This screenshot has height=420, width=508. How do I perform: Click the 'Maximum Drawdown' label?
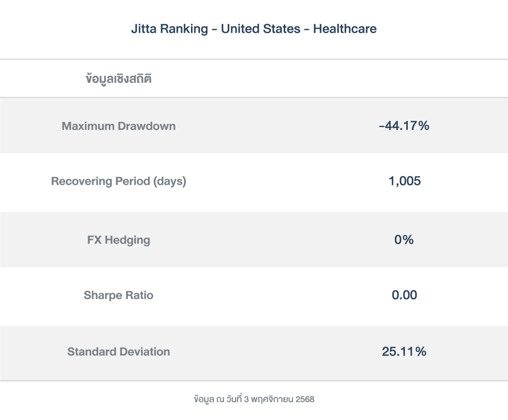[119, 126]
